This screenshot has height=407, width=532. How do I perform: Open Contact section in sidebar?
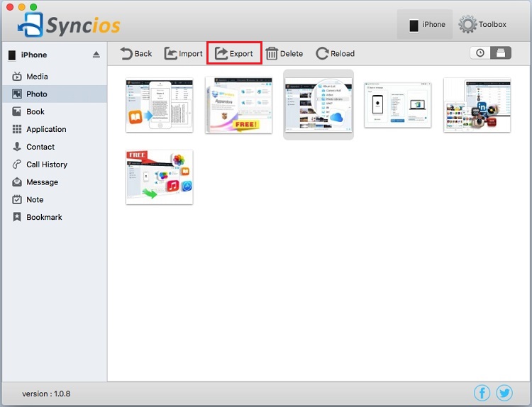[x=55, y=147]
